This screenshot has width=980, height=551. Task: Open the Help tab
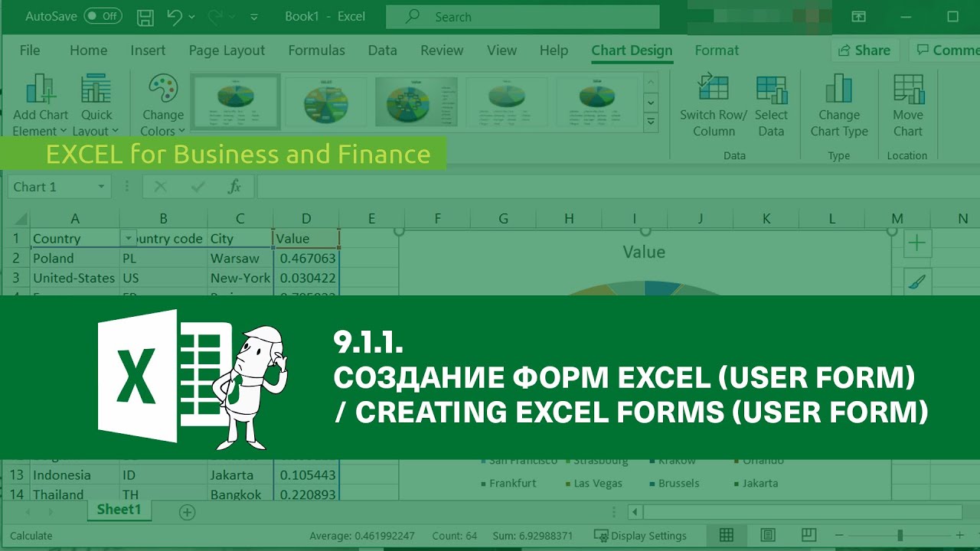click(554, 51)
